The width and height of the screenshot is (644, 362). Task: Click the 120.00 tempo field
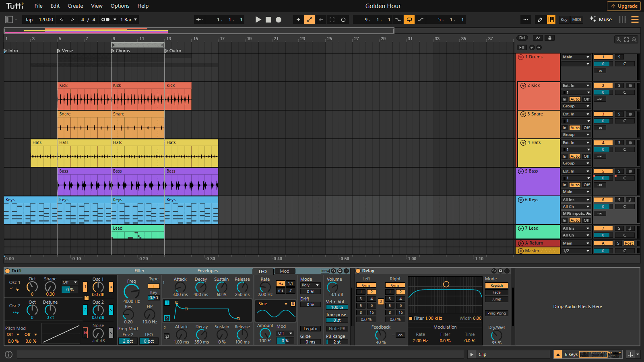[46, 19]
